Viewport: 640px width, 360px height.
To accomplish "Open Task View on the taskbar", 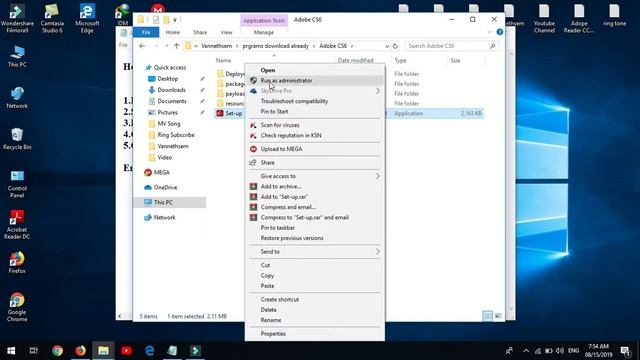I will 33,351.
